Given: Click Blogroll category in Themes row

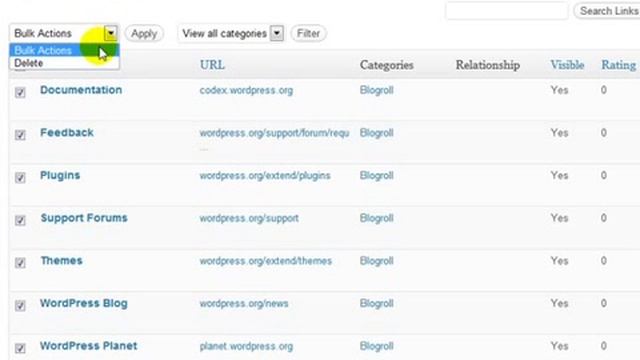Looking at the screenshot, I should click(x=376, y=261).
